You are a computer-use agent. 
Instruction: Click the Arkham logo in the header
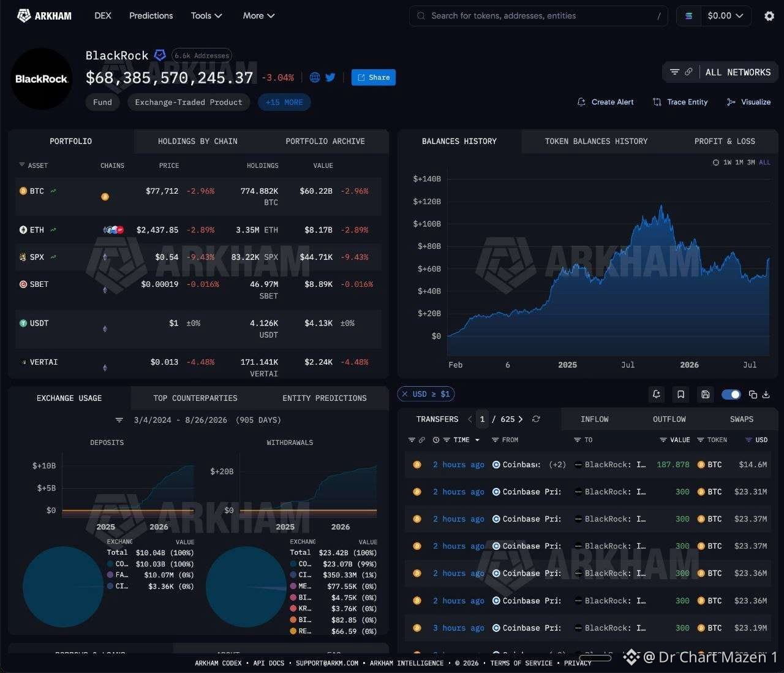click(44, 16)
